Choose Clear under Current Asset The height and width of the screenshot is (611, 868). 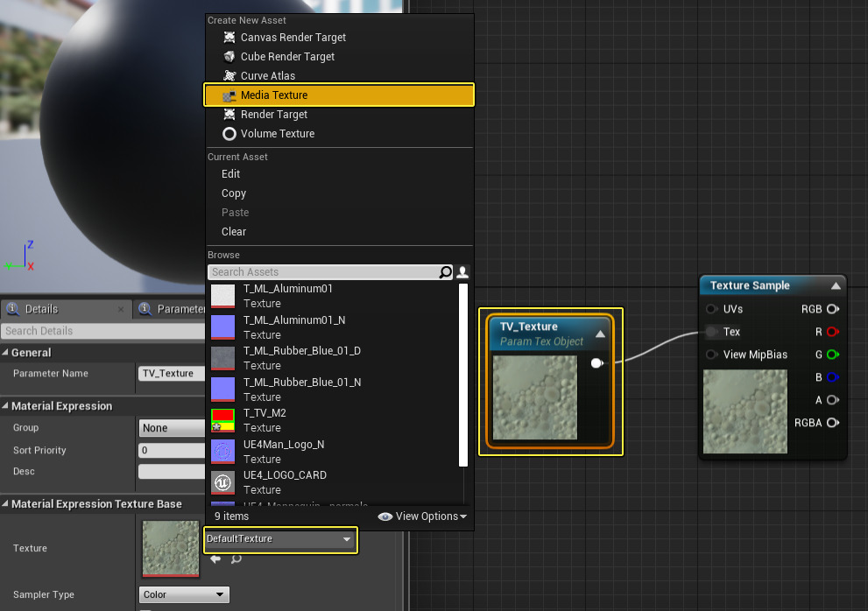(x=234, y=232)
